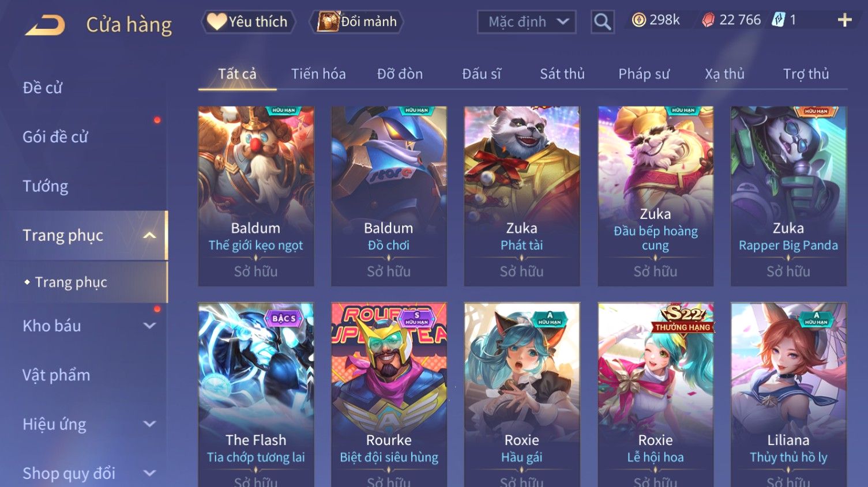Viewport: 868px width, 487px height.
Task: Click the heart Yêu thích button
Action: 248,22
